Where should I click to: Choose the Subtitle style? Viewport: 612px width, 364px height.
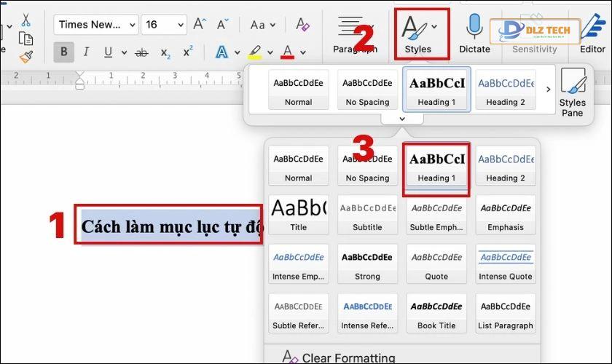pos(367,215)
